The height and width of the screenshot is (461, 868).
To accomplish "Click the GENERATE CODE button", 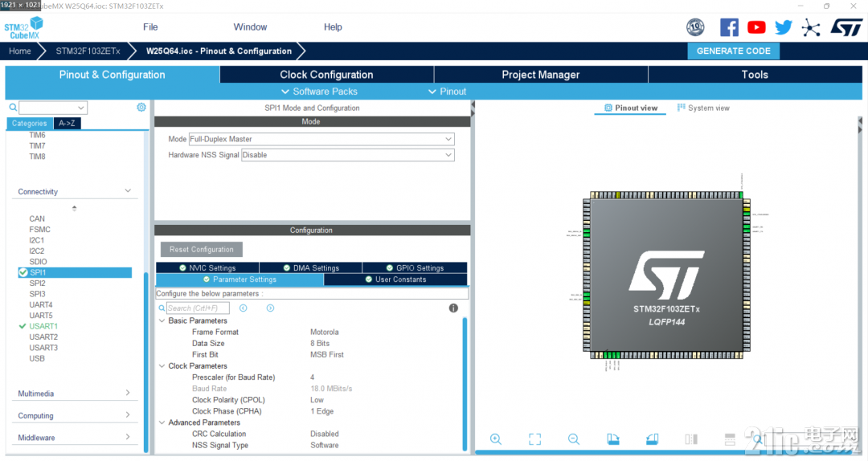I will click(734, 51).
